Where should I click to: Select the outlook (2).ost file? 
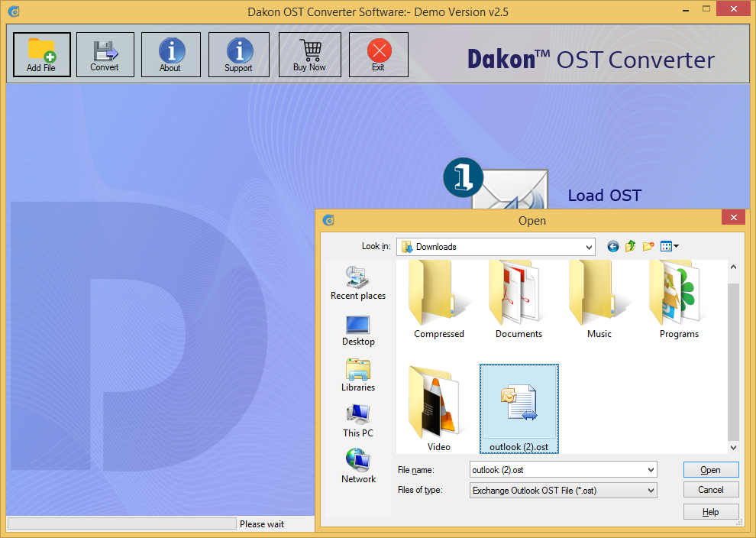point(519,409)
